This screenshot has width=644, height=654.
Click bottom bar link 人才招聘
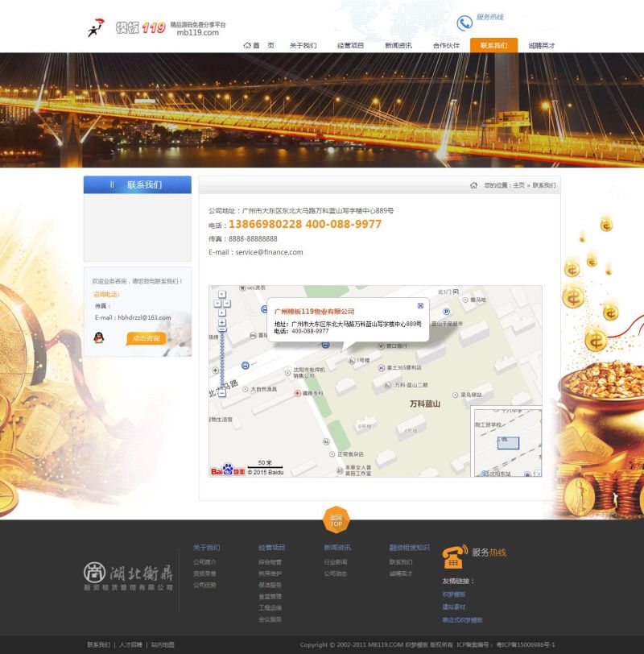pos(130,645)
